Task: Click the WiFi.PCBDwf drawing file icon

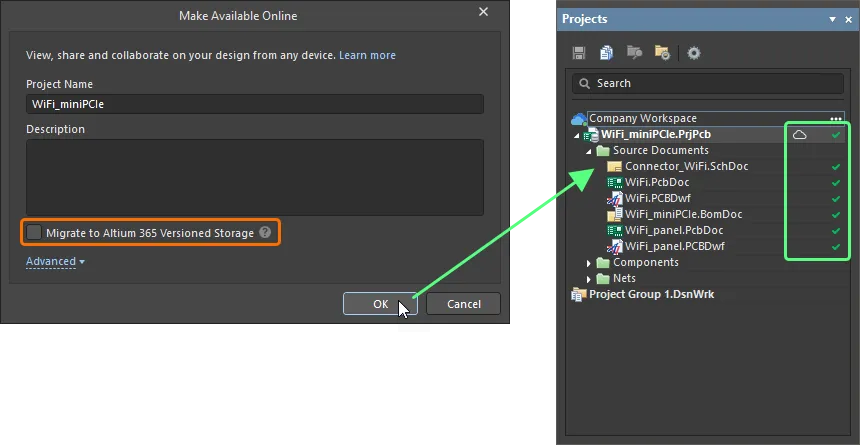Action: tap(616, 198)
